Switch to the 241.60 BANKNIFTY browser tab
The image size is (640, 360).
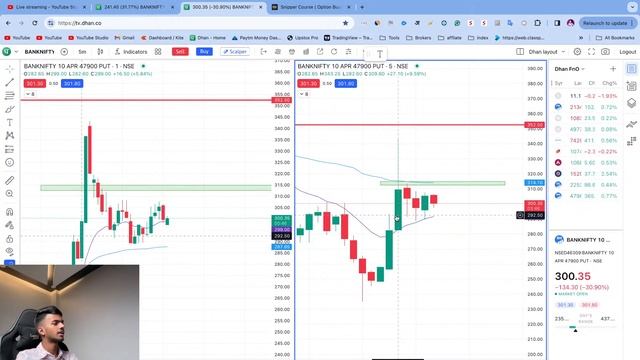pyautogui.click(x=135, y=7)
